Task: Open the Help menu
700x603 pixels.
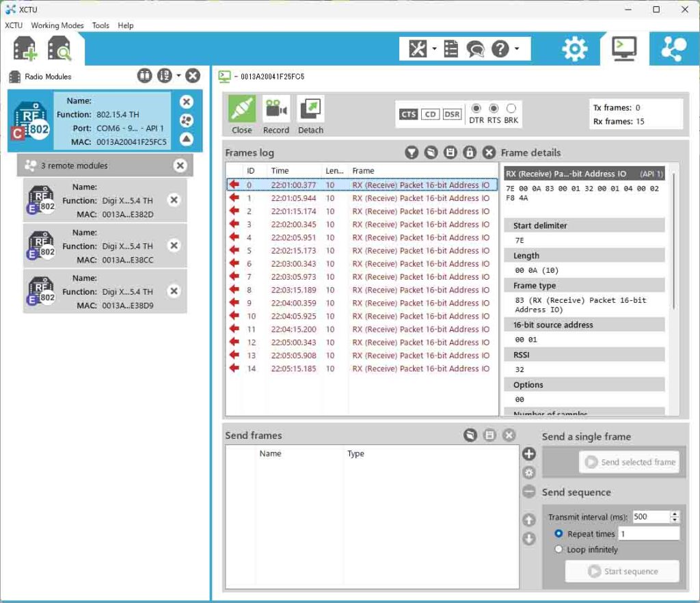Action: [126, 25]
